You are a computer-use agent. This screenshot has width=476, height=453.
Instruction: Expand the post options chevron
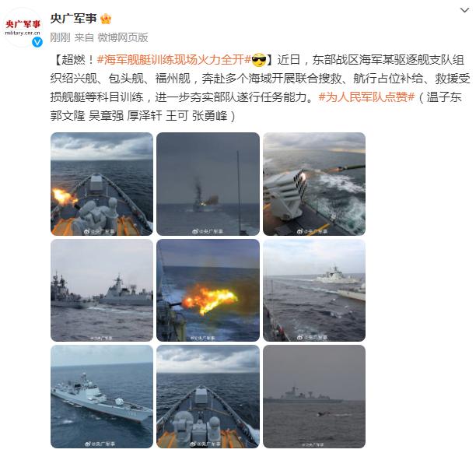click(x=464, y=11)
